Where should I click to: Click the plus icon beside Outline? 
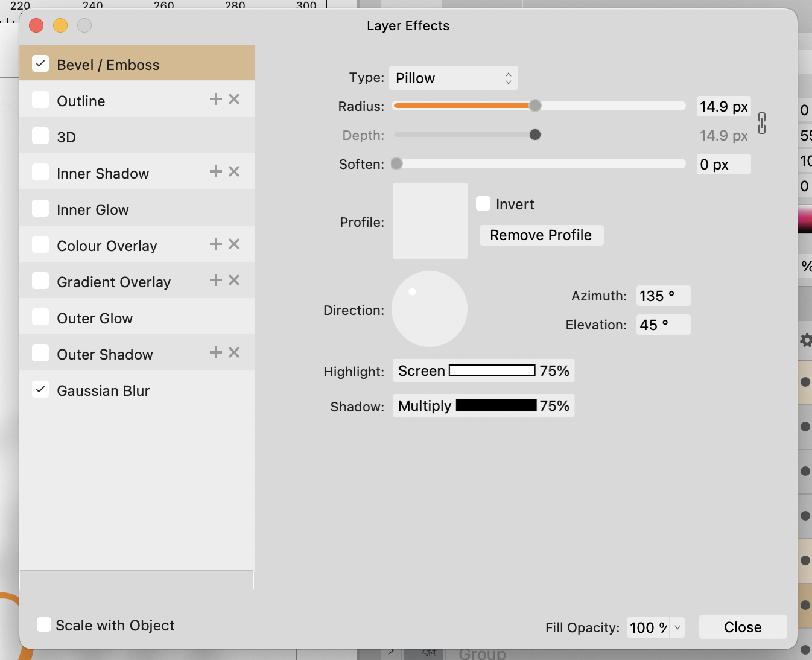pos(215,99)
